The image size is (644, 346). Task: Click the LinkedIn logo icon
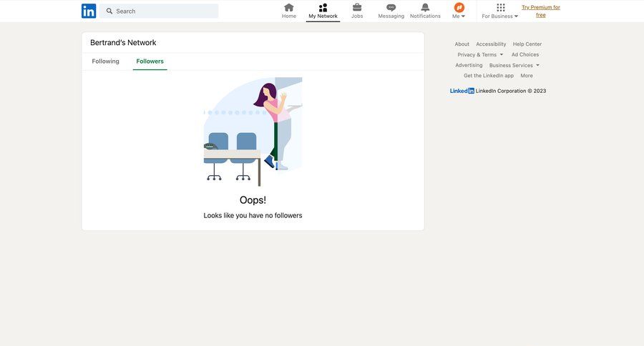click(x=89, y=11)
